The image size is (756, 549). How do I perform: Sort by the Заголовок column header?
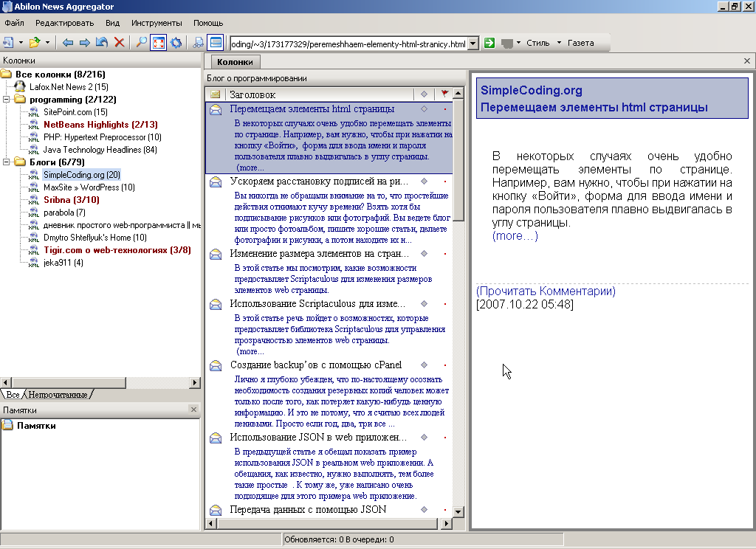320,94
